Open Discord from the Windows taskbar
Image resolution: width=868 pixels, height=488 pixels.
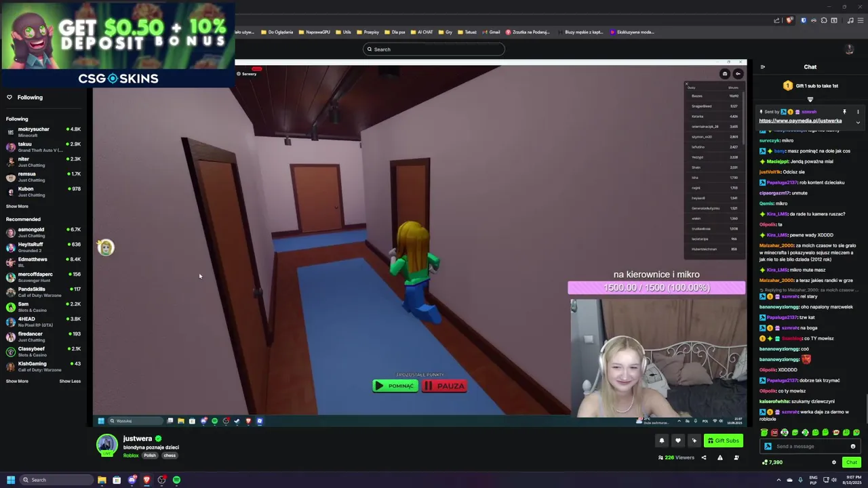pyautogui.click(x=132, y=480)
